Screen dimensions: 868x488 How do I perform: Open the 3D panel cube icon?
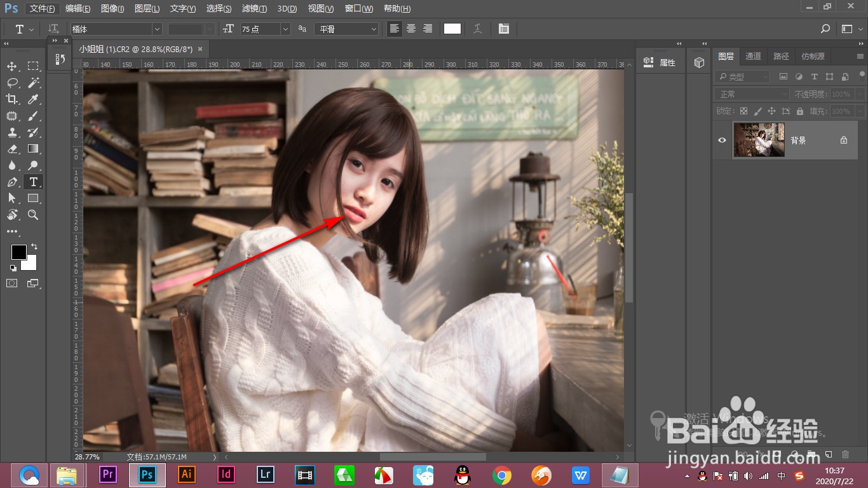699,62
